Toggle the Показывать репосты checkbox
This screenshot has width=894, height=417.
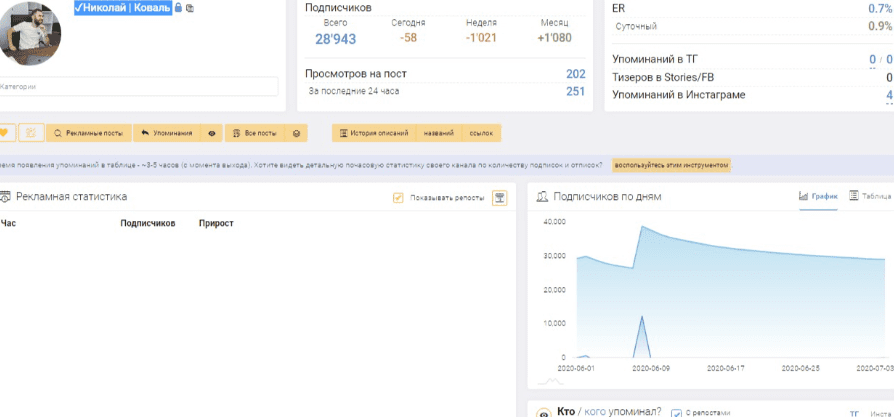(x=398, y=198)
